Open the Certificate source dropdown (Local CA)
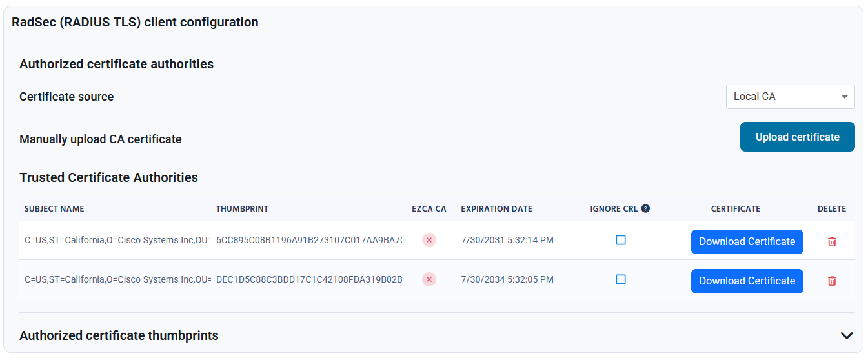The width and height of the screenshot is (868, 358). click(790, 97)
